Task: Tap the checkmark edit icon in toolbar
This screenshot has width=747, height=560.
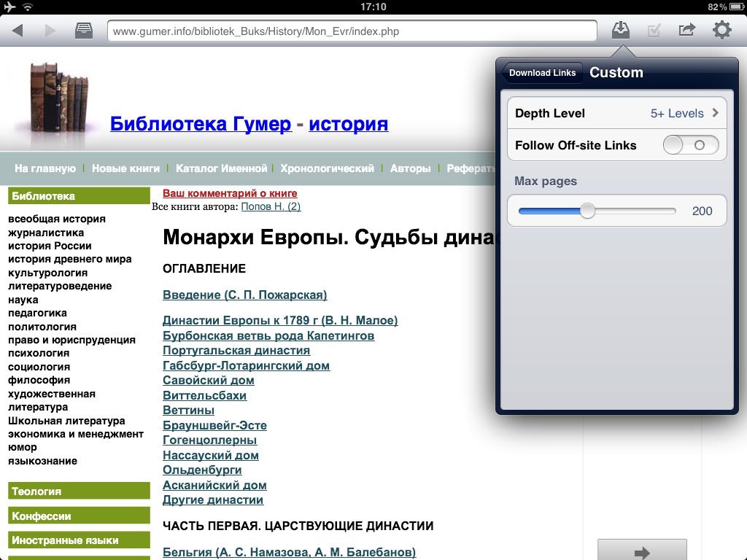Action: [x=654, y=31]
